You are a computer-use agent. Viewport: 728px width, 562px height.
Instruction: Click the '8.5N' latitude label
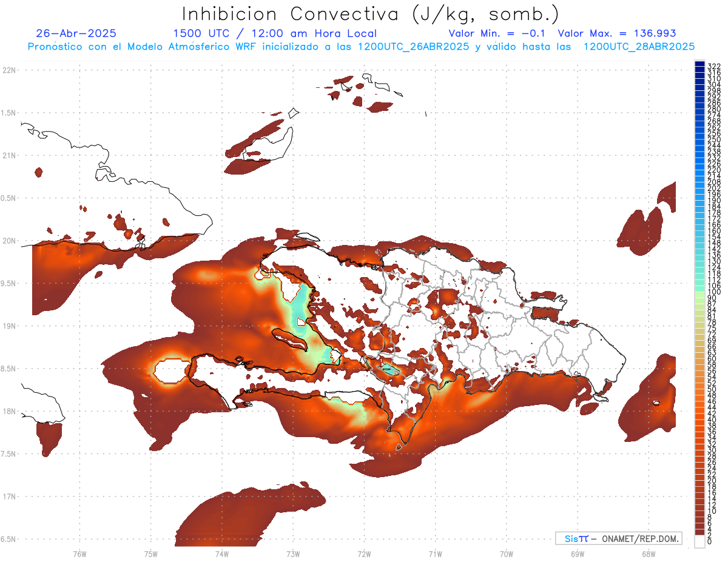(8, 369)
